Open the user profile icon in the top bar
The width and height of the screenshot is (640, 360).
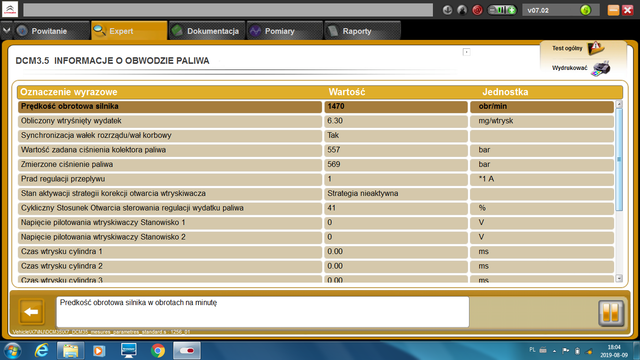[462, 10]
